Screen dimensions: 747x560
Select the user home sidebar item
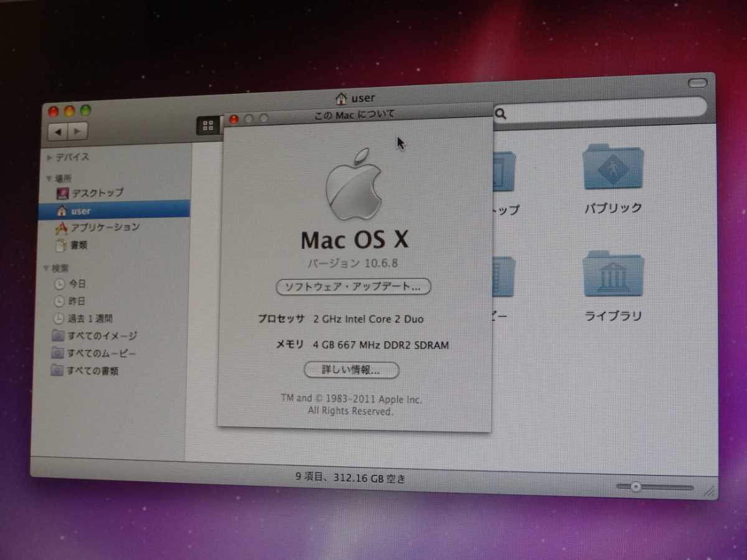(x=115, y=210)
